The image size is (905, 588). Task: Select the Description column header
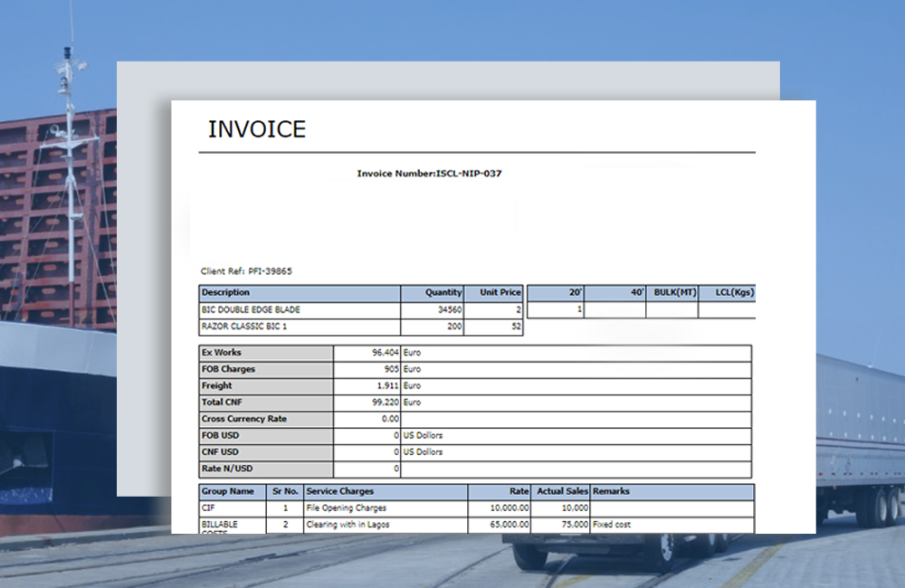coord(228,292)
